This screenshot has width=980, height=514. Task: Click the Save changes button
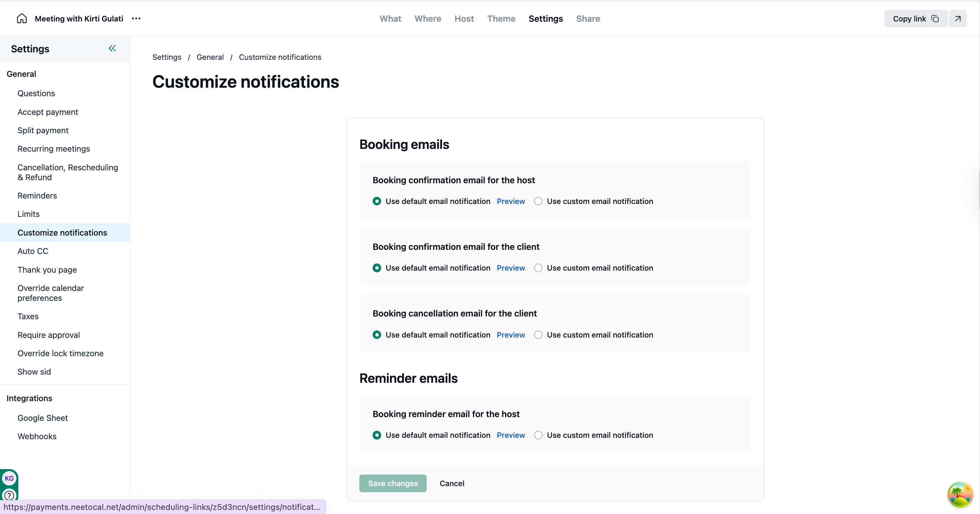tap(393, 483)
